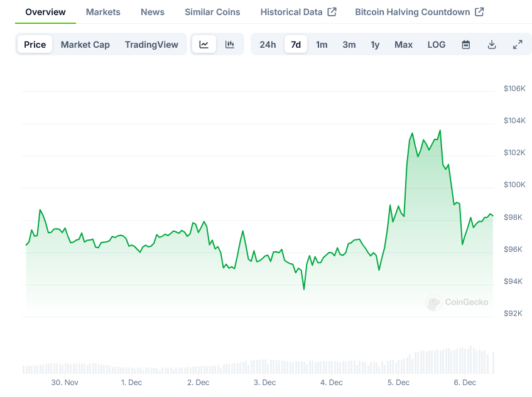Select the Price chart mode
This screenshot has height=397, width=532.
(x=35, y=45)
